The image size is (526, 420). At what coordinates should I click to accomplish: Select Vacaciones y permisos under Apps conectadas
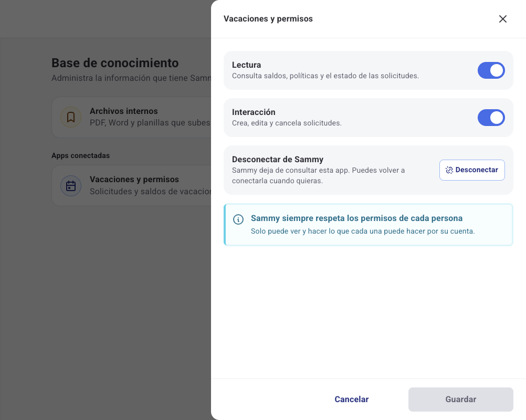click(x=131, y=185)
